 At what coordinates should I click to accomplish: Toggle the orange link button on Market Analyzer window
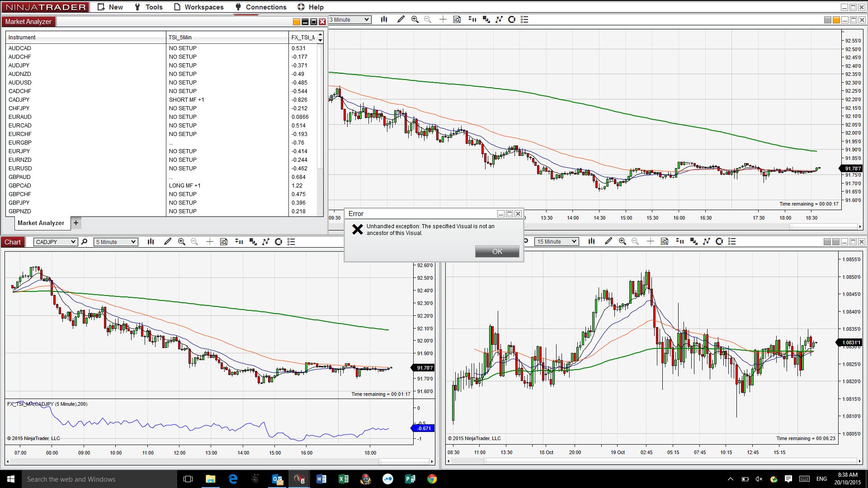(x=296, y=22)
